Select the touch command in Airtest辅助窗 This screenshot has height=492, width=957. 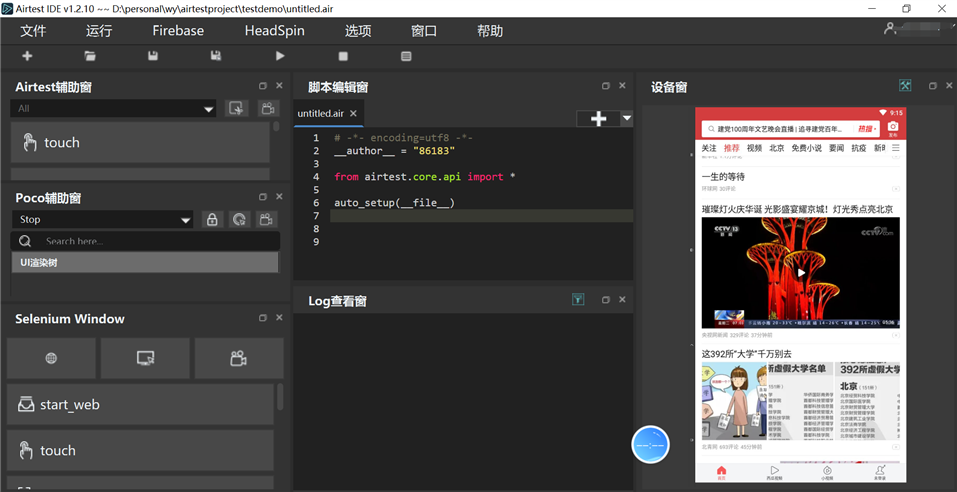click(x=140, y=142)
